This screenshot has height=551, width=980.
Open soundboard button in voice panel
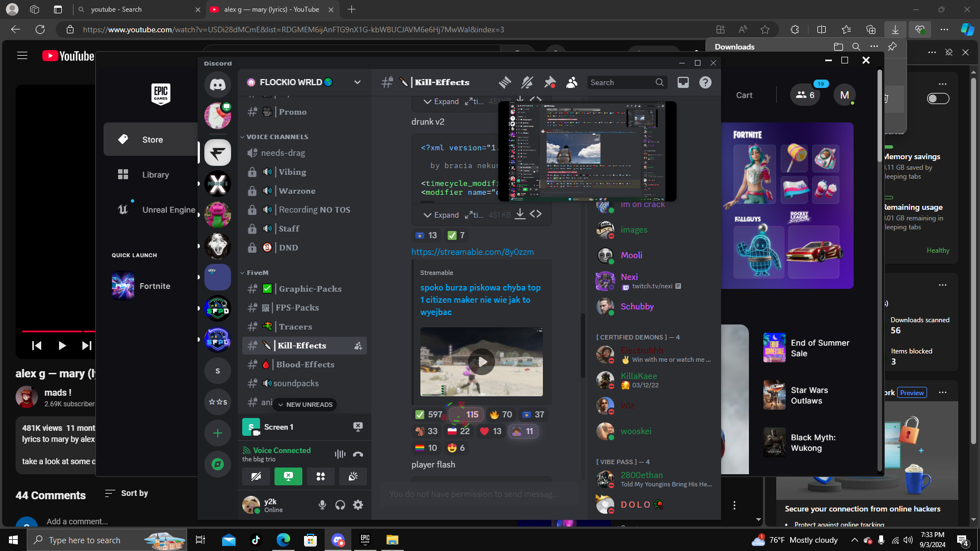click(x=353, y=476)
